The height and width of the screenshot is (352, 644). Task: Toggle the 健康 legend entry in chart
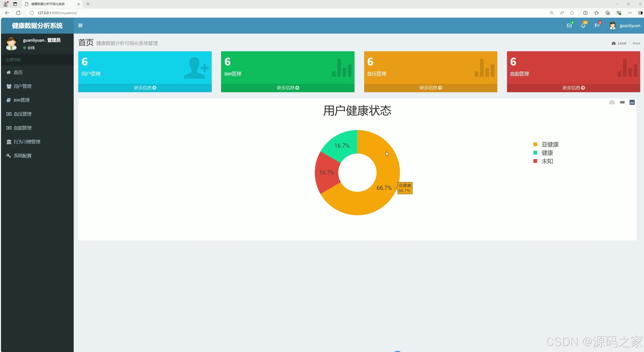tap(547, 153)
